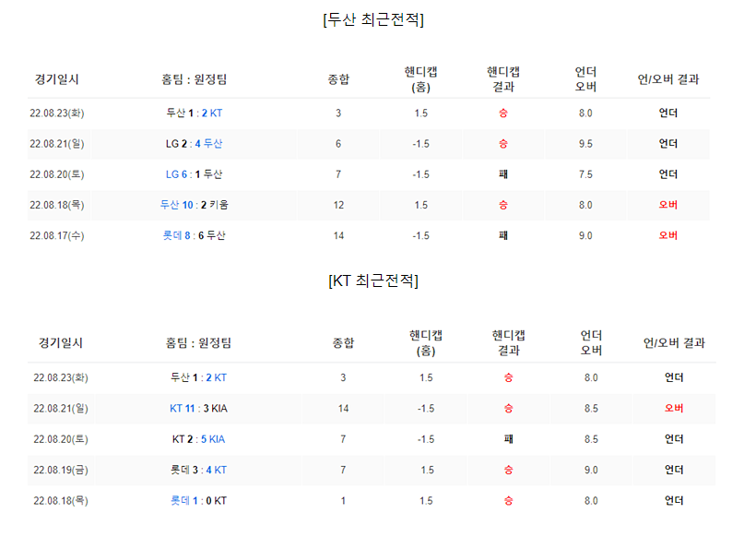Click the 언/오버 결과 header in KT table
This screenshot has height=537, width=756.
pos(674,343)
